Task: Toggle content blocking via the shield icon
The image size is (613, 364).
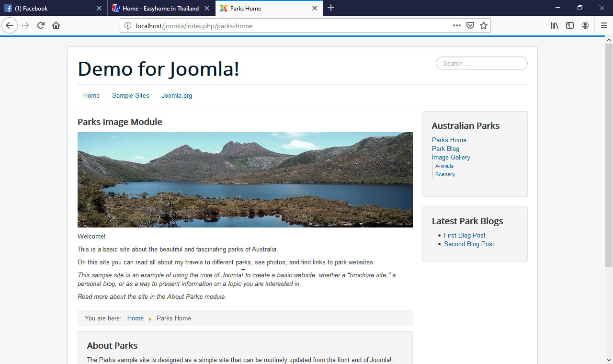Action: click(x=470, y=25)
